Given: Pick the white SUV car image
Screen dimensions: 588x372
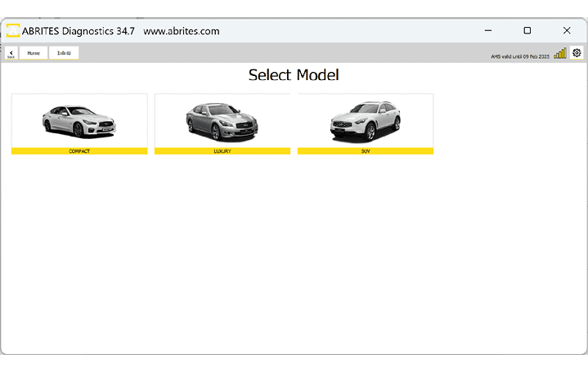Looking at the screenshot, I should pyautogui.click(x=365, y=120).
